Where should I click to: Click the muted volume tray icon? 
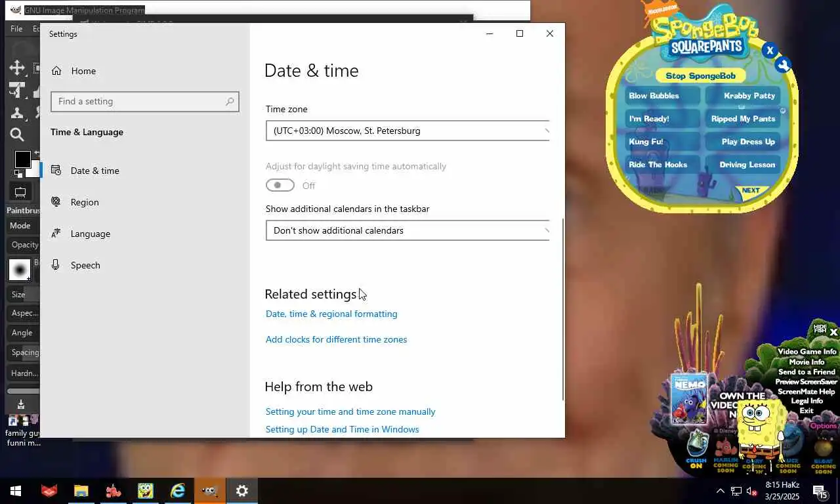[x=752, y=491]
